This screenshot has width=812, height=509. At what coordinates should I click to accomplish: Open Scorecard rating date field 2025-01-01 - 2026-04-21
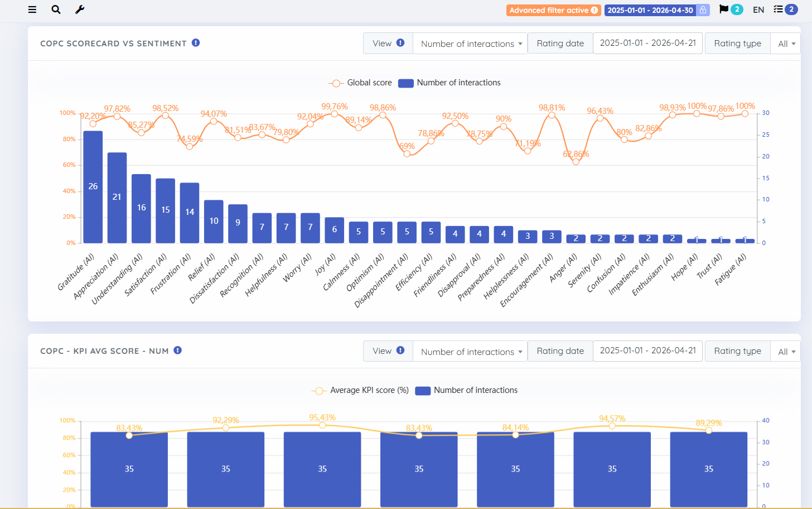click(x=647, y=43)
